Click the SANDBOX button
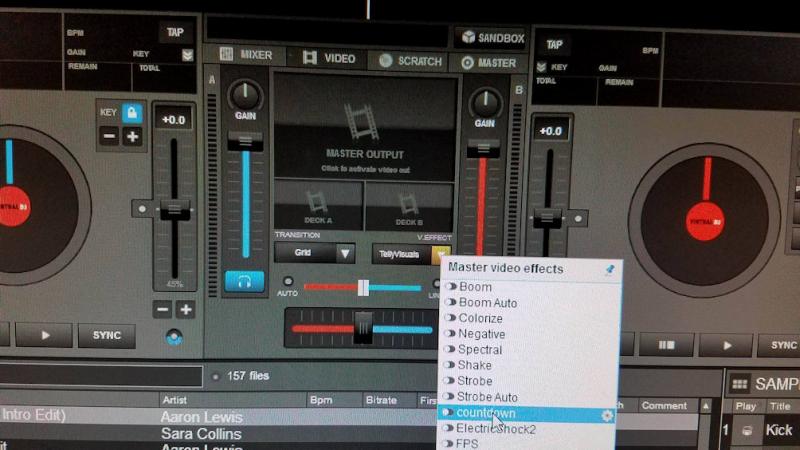 [x=492, y=38]
